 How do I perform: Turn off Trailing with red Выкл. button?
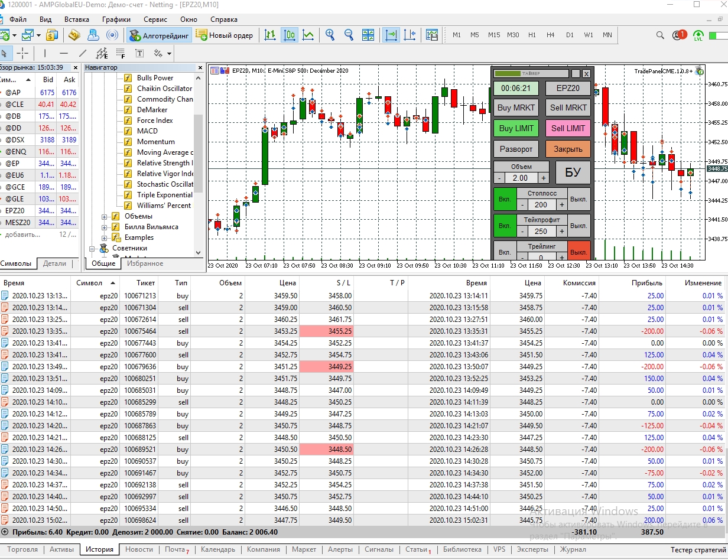(x=579, y=250)
